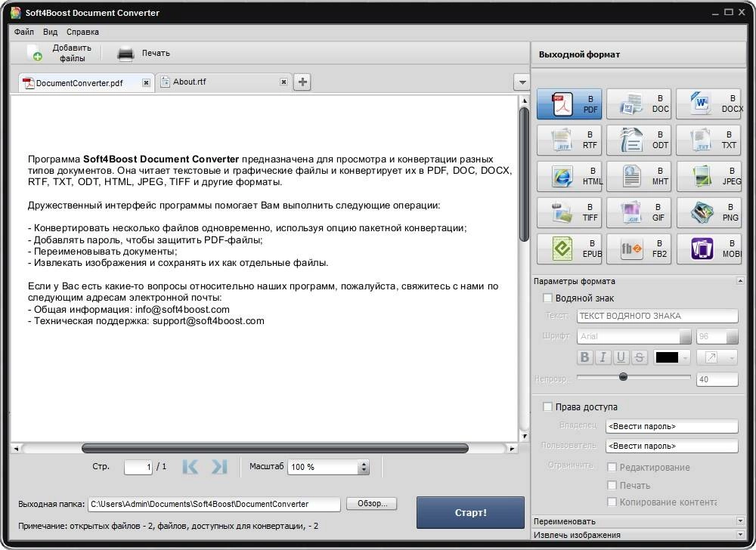Check the Копирование контента restriction
The width and height of the screenshot is (756, 550).
click(x=612, y=502)
